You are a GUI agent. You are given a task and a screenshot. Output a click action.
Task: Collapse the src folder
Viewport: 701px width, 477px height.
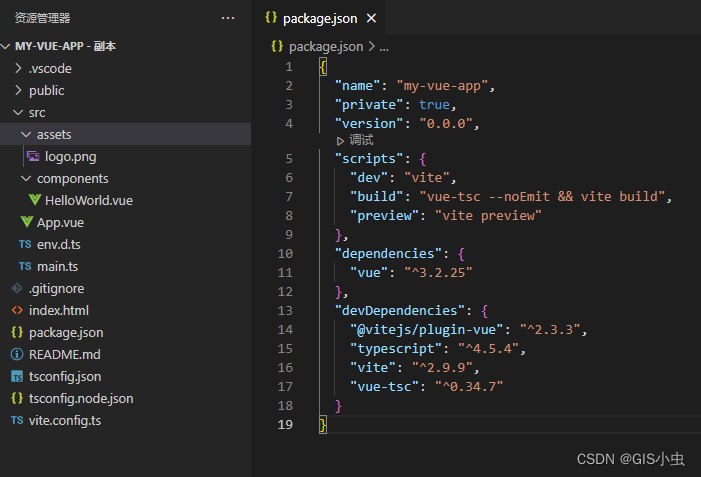point(18,112)
